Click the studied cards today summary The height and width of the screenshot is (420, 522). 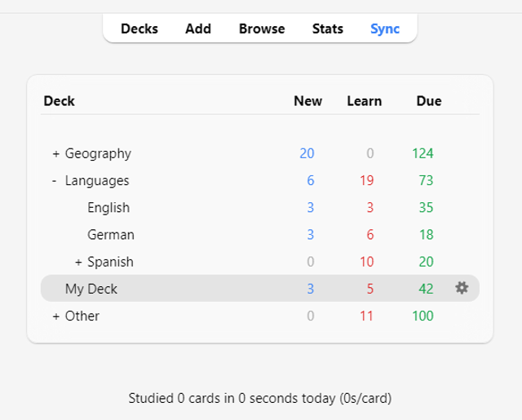260,398
